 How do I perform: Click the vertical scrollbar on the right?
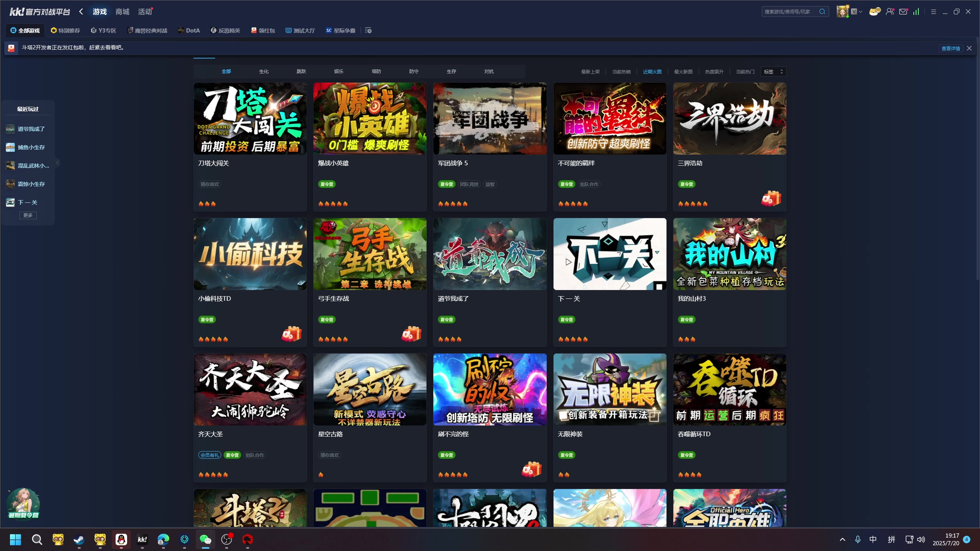[x=977, y=159]
